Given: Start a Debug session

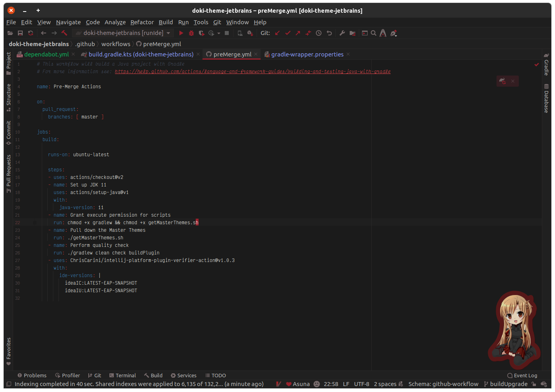Looking at the screenshot, I should point(191,33).
